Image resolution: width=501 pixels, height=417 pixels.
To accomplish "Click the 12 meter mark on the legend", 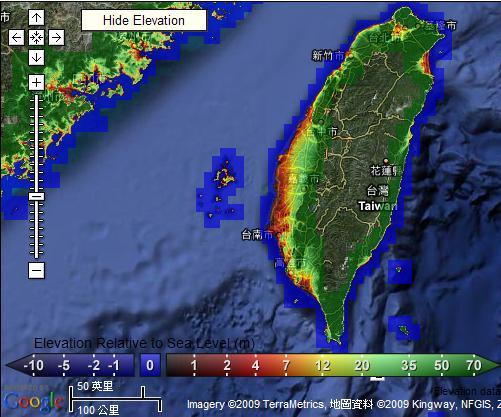I will pyautogui.click(x=323, y=366).
